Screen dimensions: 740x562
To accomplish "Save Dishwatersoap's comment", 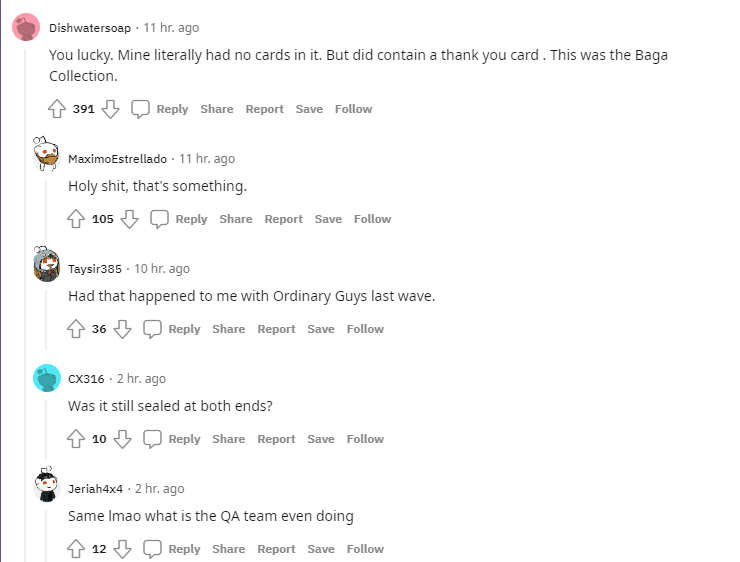I will point(309,109).
